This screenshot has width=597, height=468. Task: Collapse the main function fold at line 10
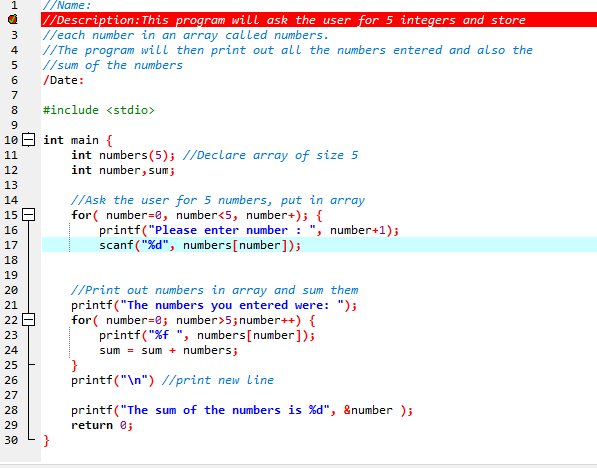[x=28, y=140]
